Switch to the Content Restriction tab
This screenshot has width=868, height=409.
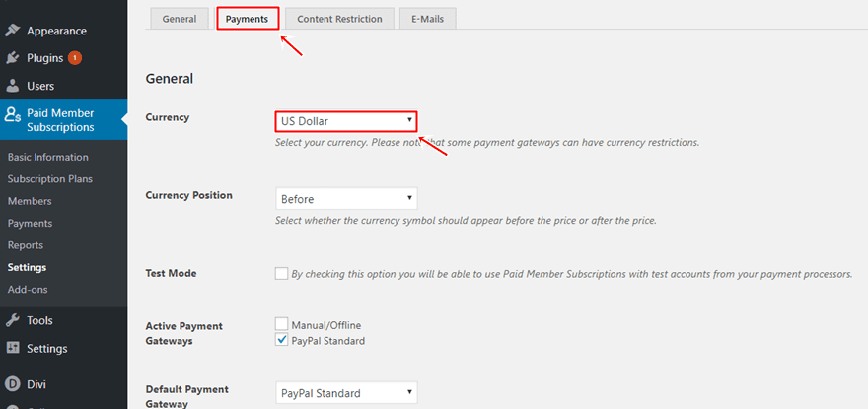(338, 19)
